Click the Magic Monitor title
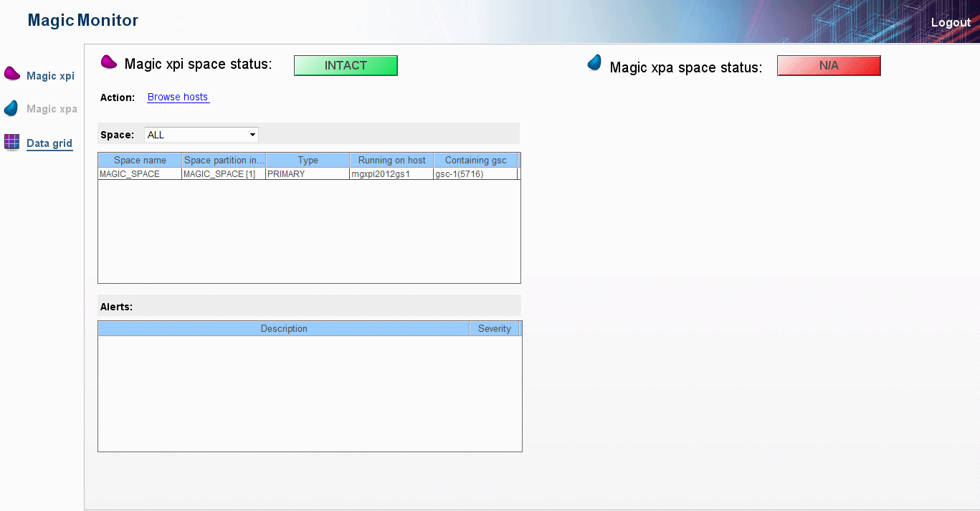The image size is (980, 511). coord(83,21)
